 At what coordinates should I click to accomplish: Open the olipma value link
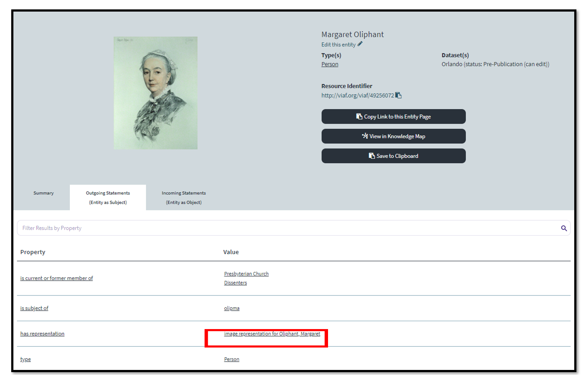(232, 308)
